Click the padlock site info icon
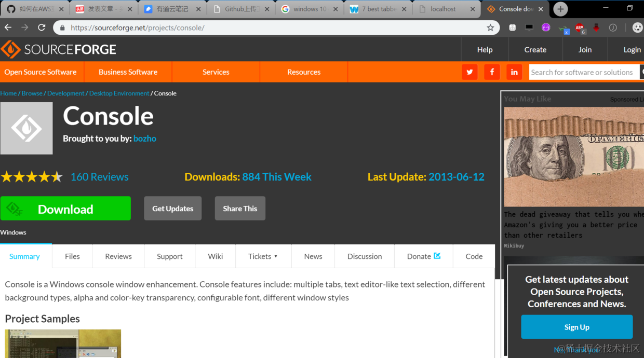 [62, 27]
